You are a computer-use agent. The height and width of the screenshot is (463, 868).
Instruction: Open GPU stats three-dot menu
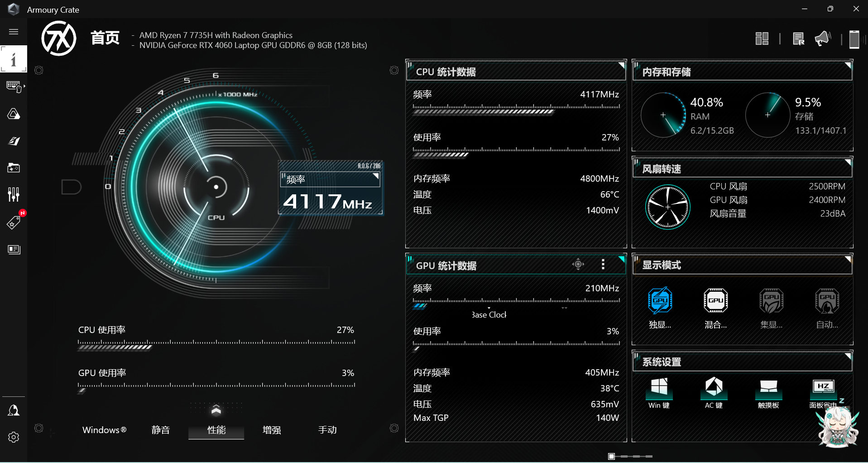(x=603, y=264)
